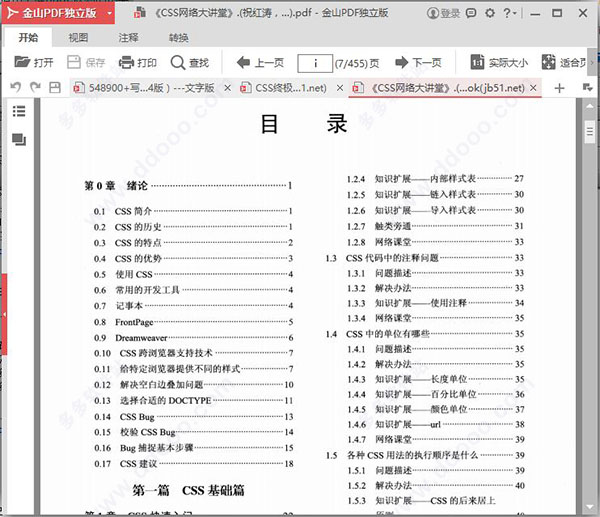Close the 《CSS网络大讲堂》 document tab
This screenshot has height=517, width=600.
533,88
